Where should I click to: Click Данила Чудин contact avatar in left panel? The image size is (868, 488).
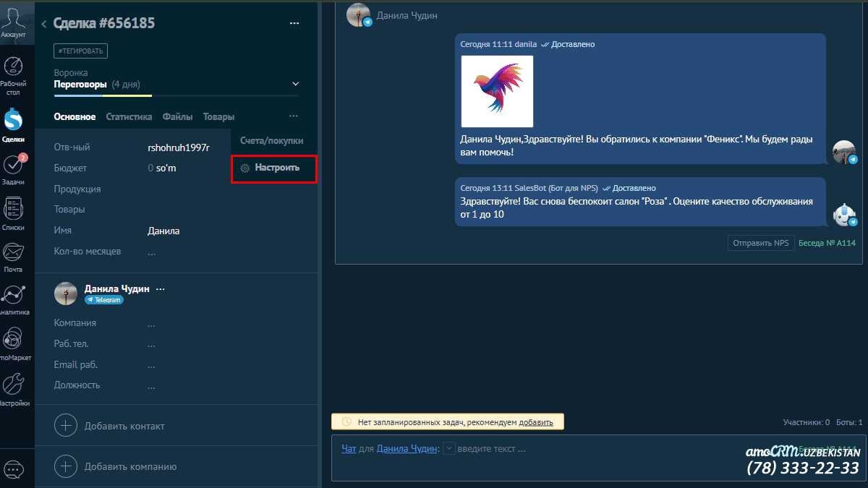coord(66,294)
